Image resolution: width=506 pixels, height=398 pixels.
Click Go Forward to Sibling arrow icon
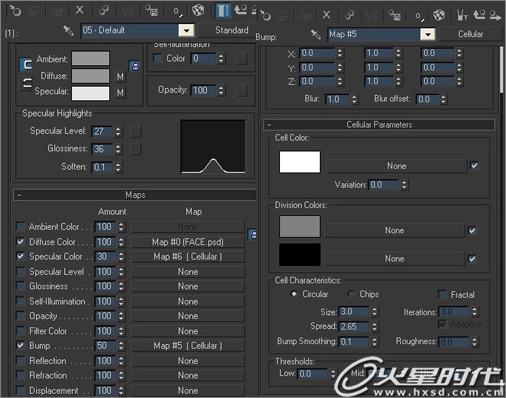(495, 15)
